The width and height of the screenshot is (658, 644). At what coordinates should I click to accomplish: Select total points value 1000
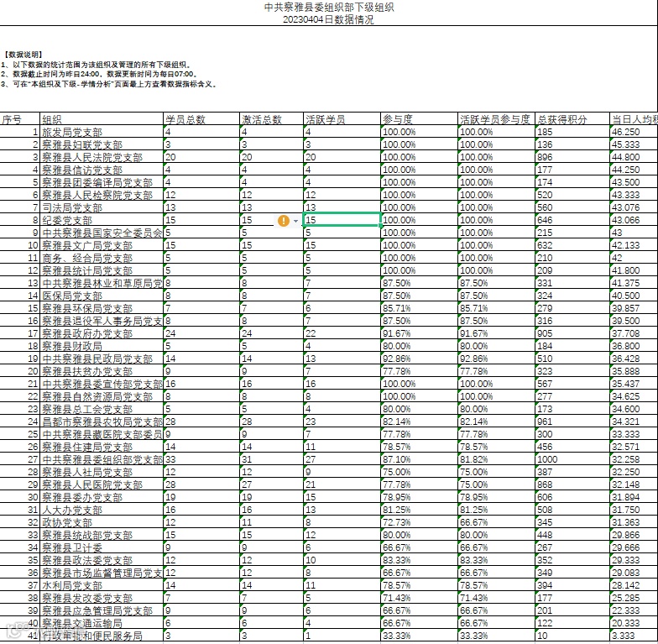[x=572, y=459]
